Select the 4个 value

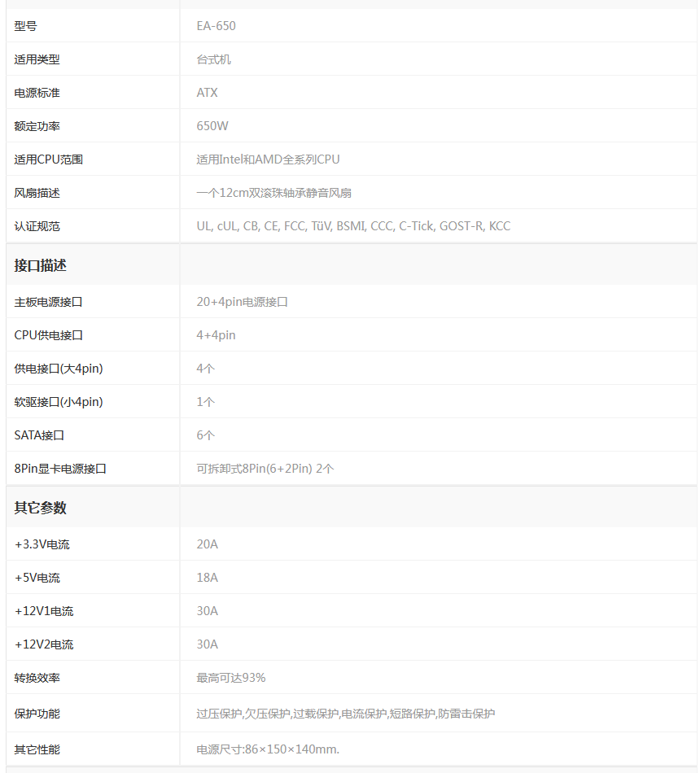[206, 369]
